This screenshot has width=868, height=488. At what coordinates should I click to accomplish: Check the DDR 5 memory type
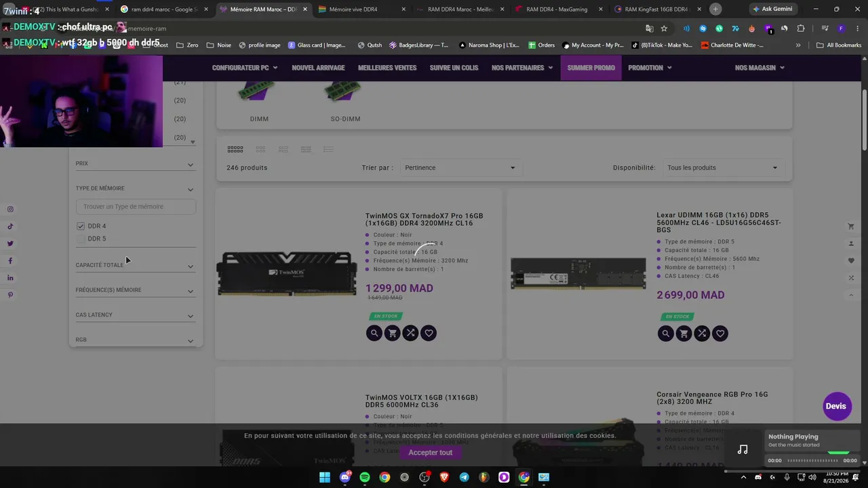(81, 239)
